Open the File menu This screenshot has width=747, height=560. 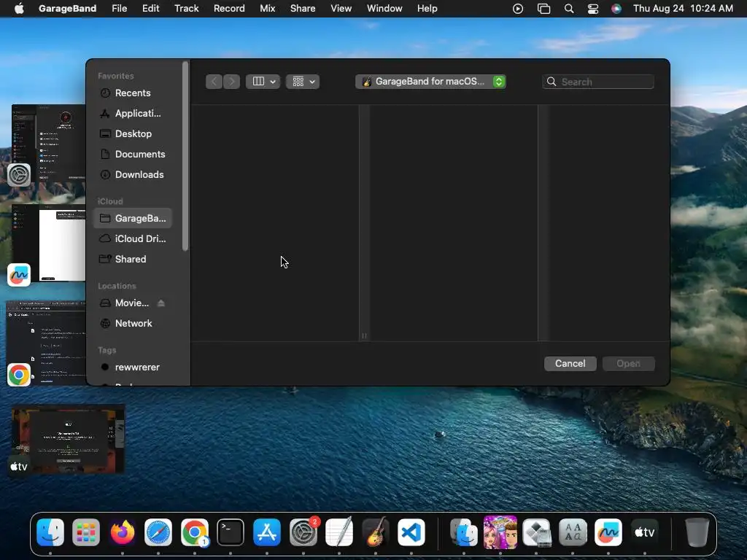click(x=119, y=9)
